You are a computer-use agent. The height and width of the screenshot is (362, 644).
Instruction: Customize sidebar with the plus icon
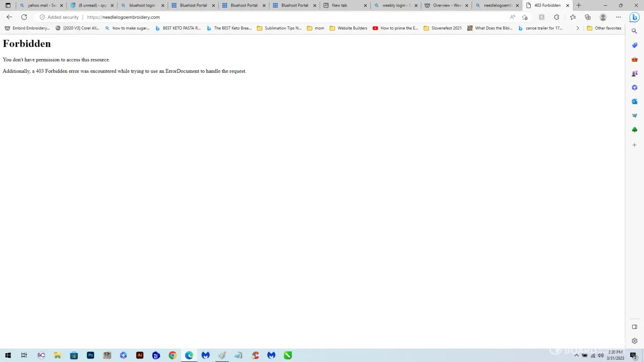coord(634,145)
